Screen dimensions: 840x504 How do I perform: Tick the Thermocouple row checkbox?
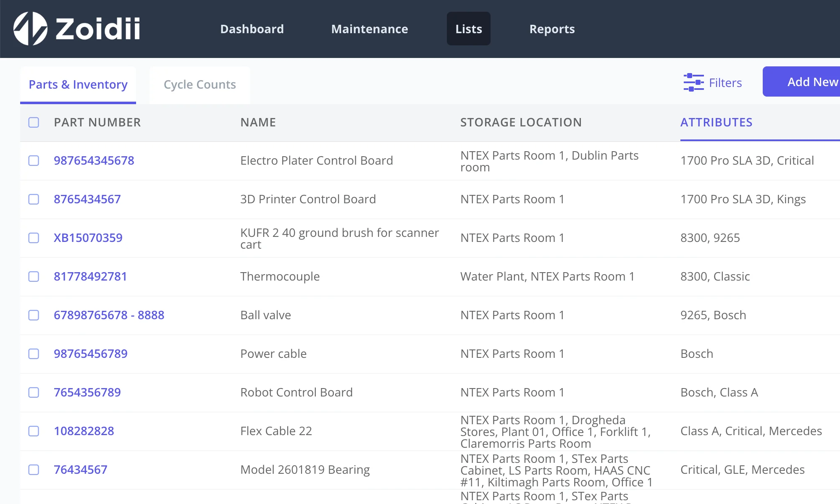pos(34,276)
